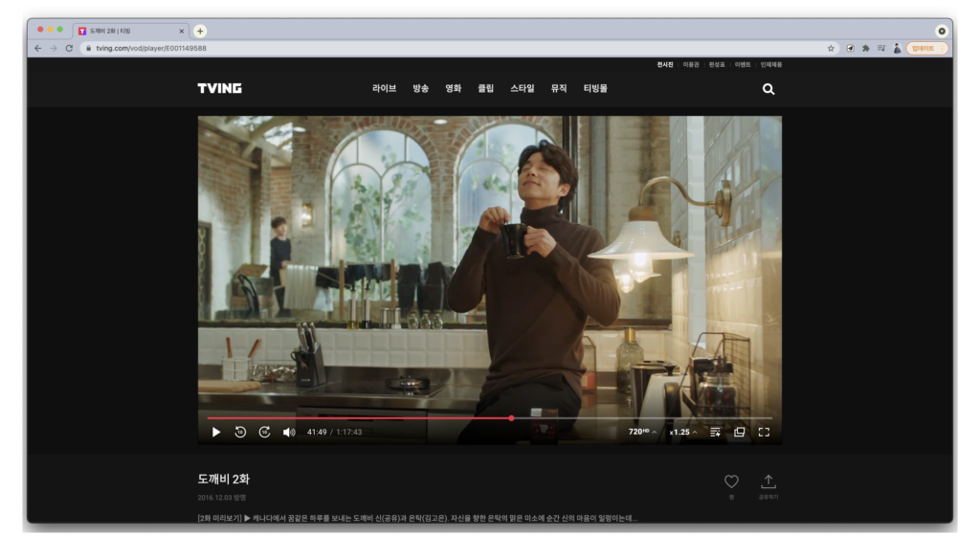Skip forward 10 seconds in the video

pos(264,432)
